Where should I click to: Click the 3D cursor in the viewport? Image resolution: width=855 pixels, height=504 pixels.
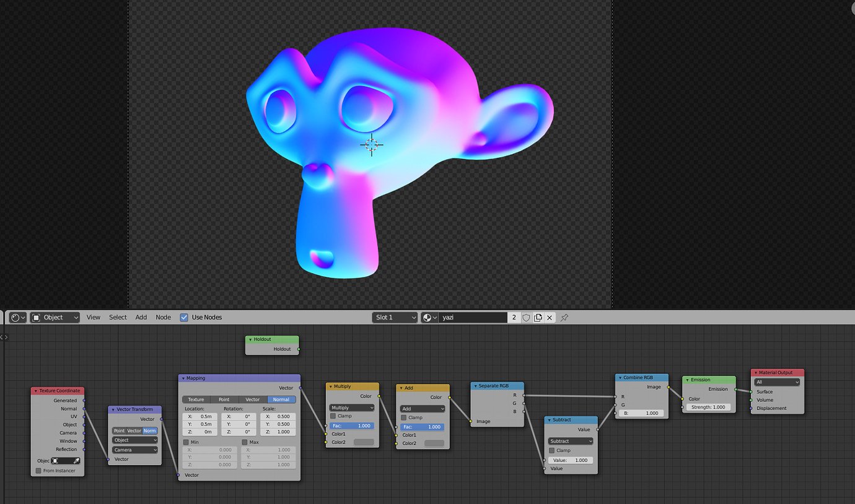coord(371,145)
